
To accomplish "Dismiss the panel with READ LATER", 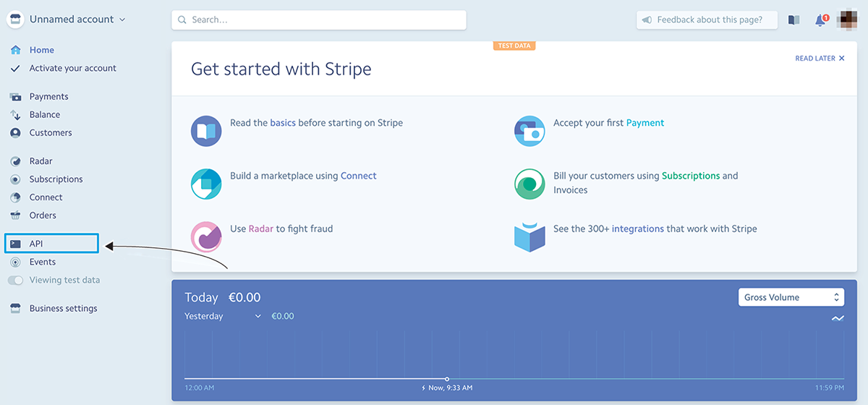I will coord(820,59).
